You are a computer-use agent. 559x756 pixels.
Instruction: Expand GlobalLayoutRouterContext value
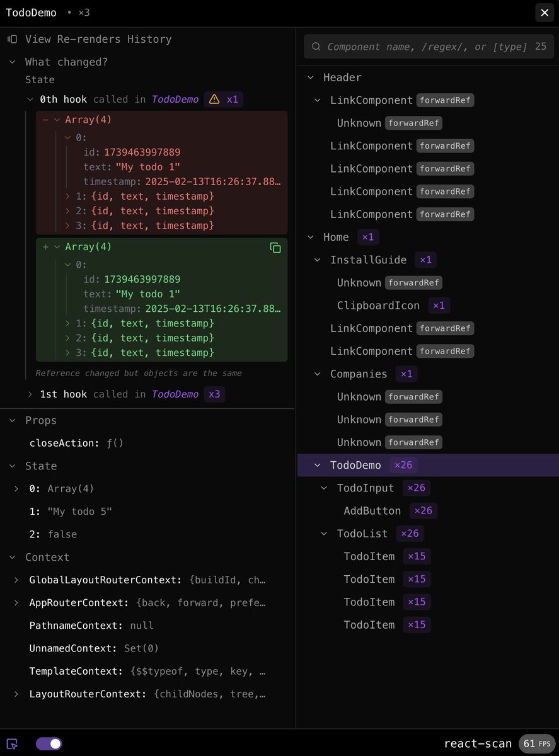(16, 580)
